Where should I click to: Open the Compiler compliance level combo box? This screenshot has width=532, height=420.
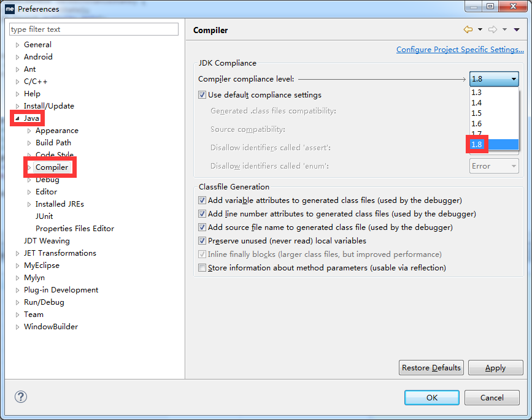(x=494, y=79)
